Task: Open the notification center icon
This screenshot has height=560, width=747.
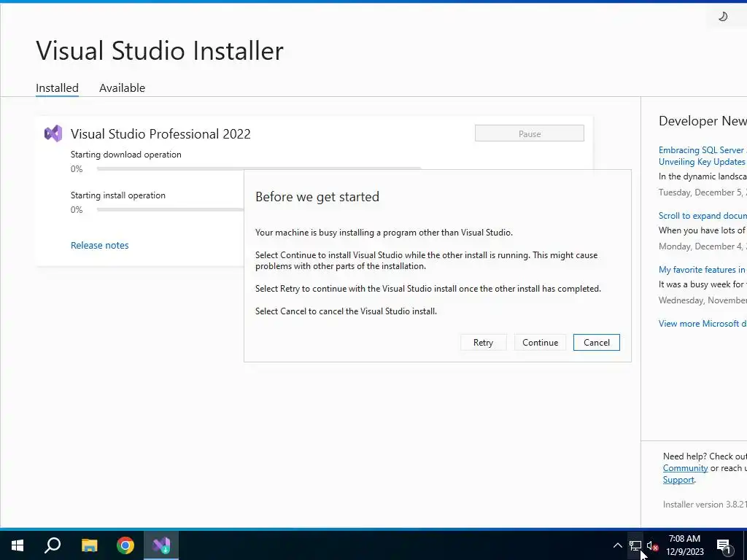Action: pos(724,545)
